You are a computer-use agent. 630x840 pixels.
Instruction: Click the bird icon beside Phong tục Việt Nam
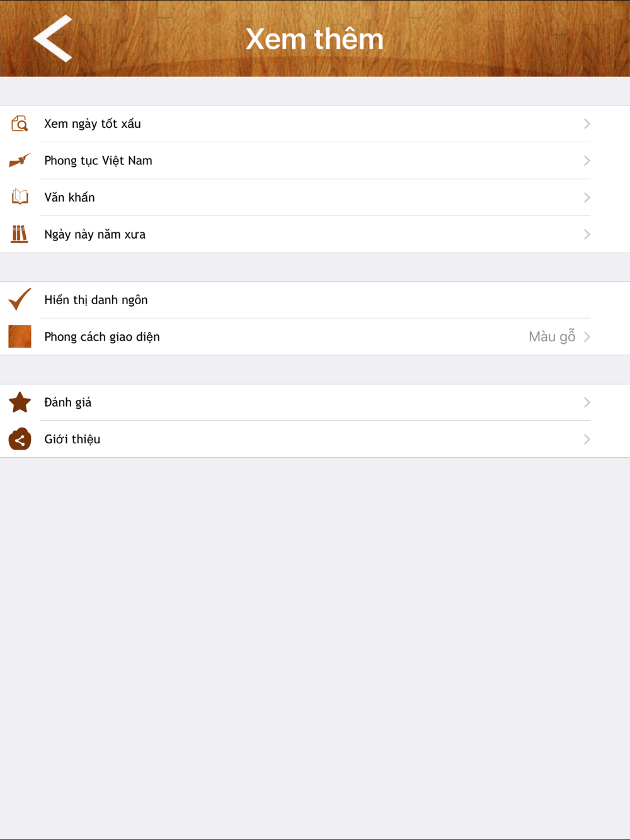click(x=20, y=161)
